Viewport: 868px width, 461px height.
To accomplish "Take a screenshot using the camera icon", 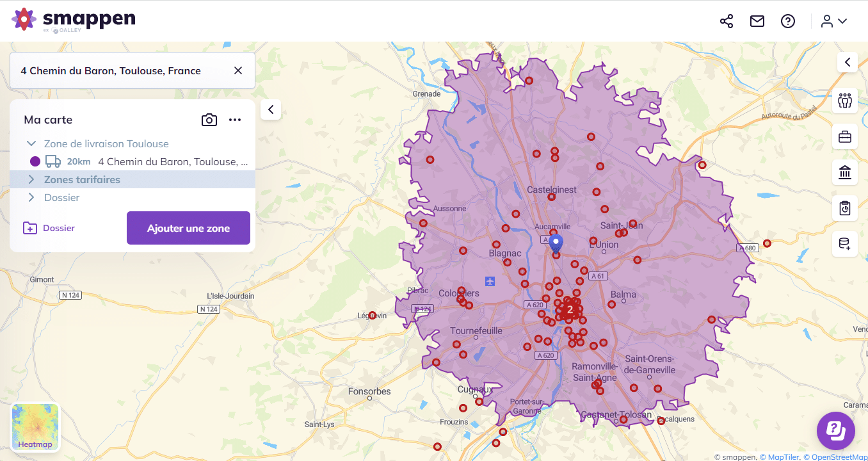I will click(x=209, y=120).
